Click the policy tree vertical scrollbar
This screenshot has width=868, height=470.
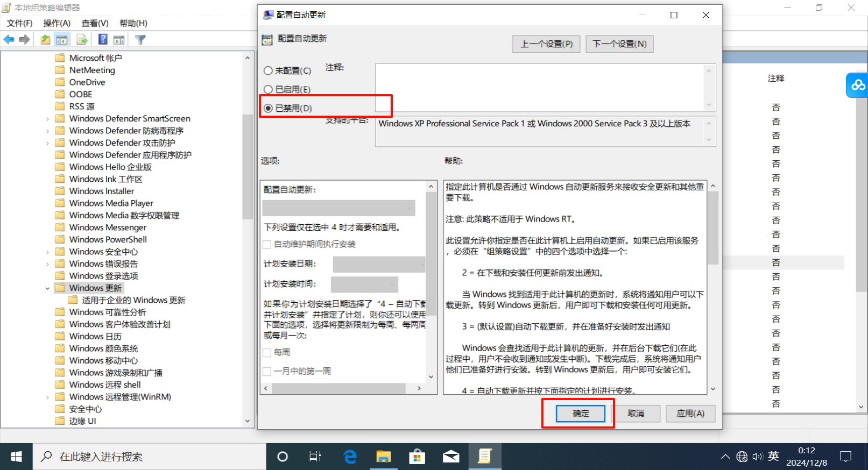248,239
